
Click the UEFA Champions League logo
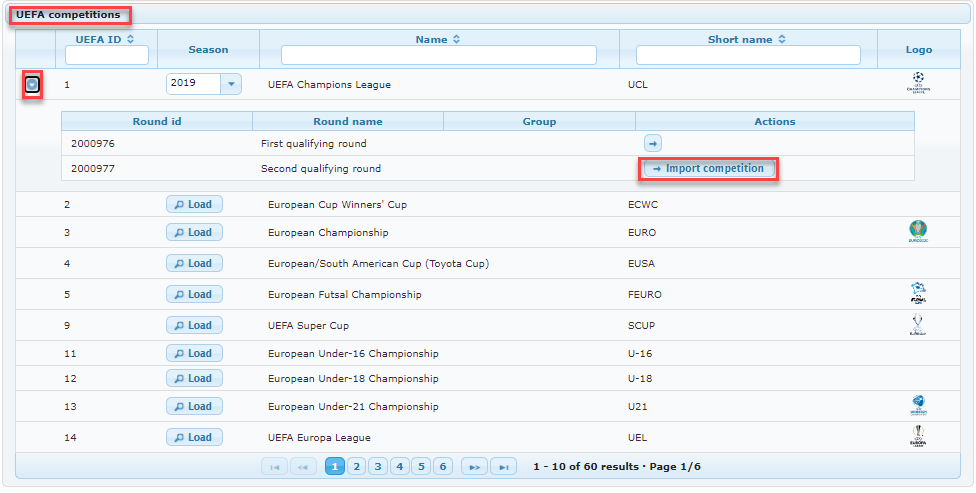coord(918,82)
